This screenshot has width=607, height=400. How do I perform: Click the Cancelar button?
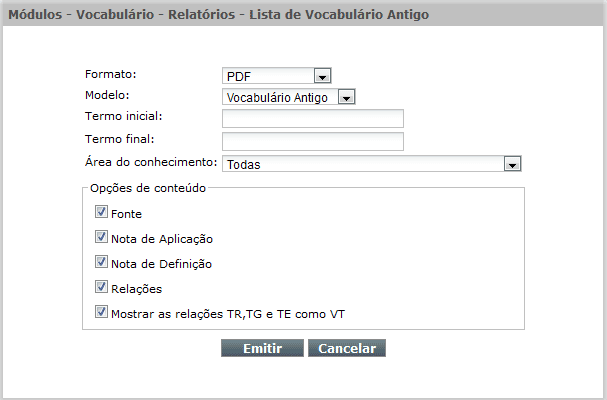click(347, 348)
